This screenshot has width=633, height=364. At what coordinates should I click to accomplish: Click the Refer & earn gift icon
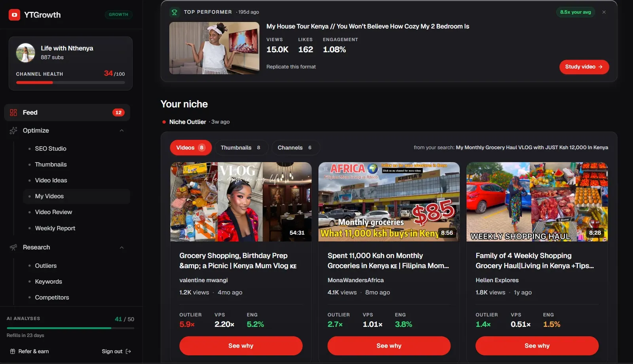click(13, 351)
